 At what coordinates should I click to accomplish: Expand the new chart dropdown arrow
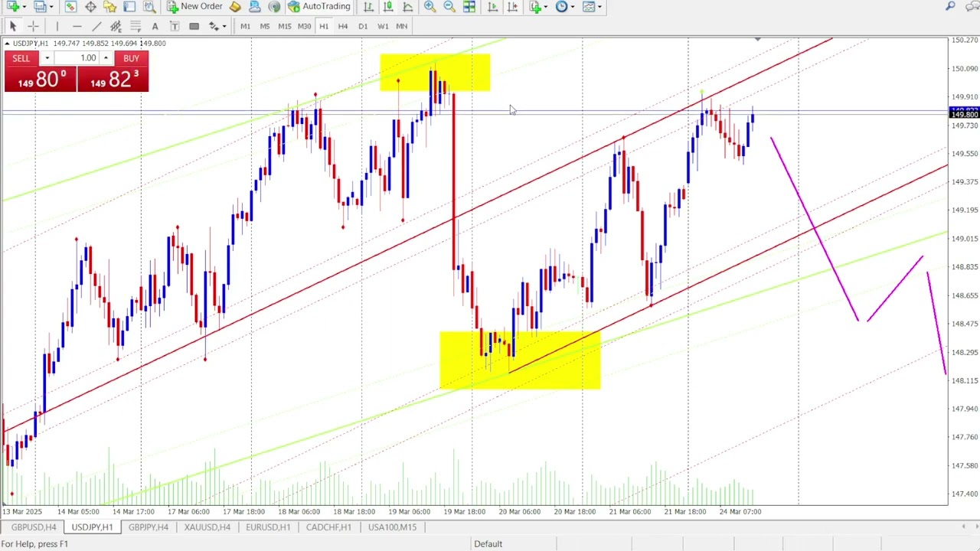pos(24,7)
